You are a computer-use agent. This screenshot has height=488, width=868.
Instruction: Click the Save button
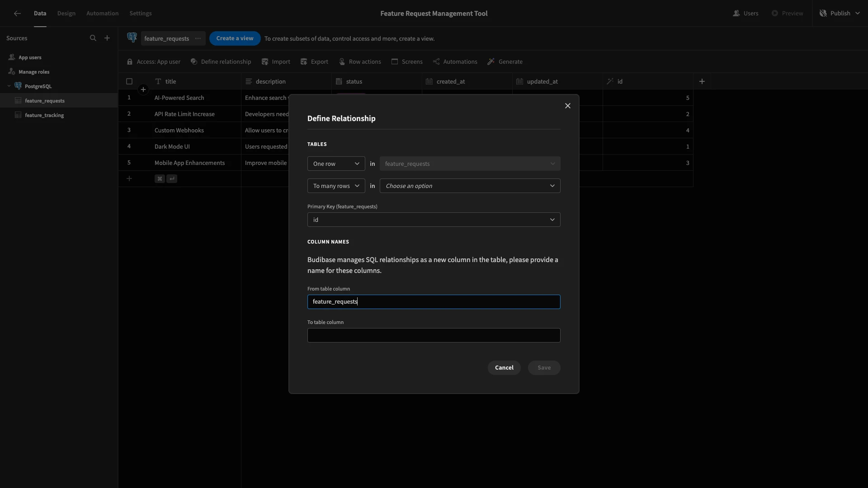coord(544,367)
